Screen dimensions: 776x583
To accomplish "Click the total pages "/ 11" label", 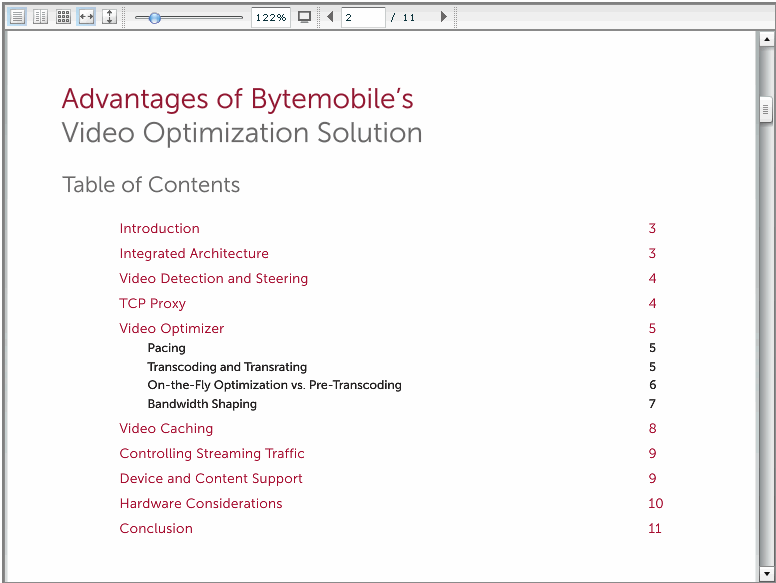I will point(402,18).
